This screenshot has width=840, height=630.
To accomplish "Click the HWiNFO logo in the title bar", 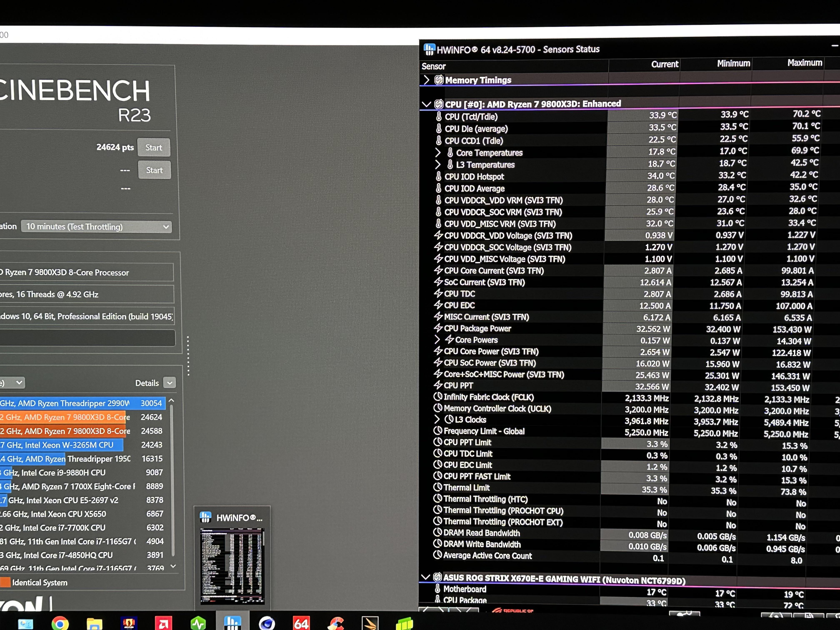I will 429,49.
